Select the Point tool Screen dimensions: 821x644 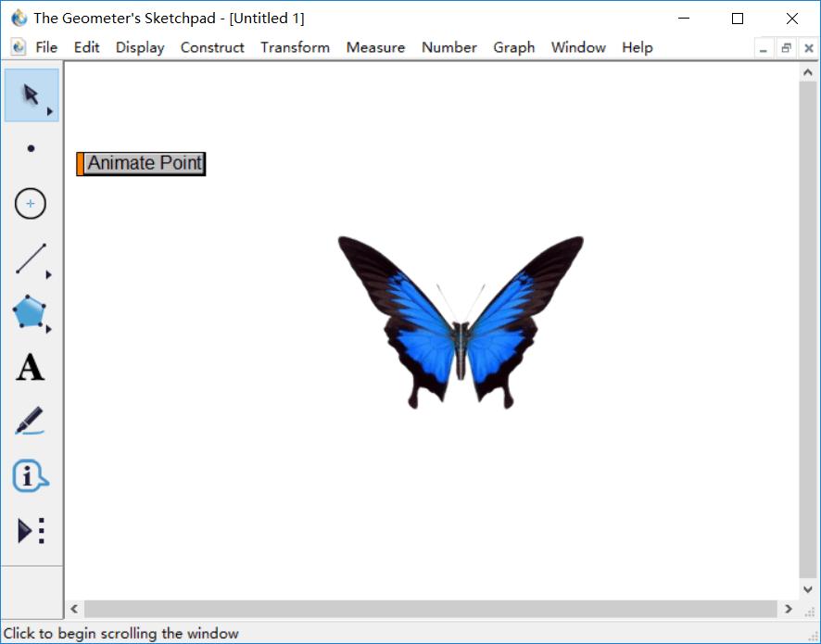[31, 148]
